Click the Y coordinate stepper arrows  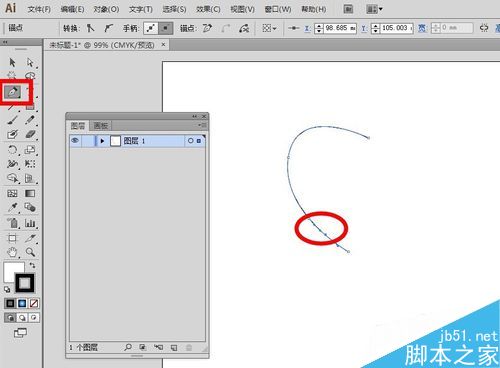pos(375,28)
